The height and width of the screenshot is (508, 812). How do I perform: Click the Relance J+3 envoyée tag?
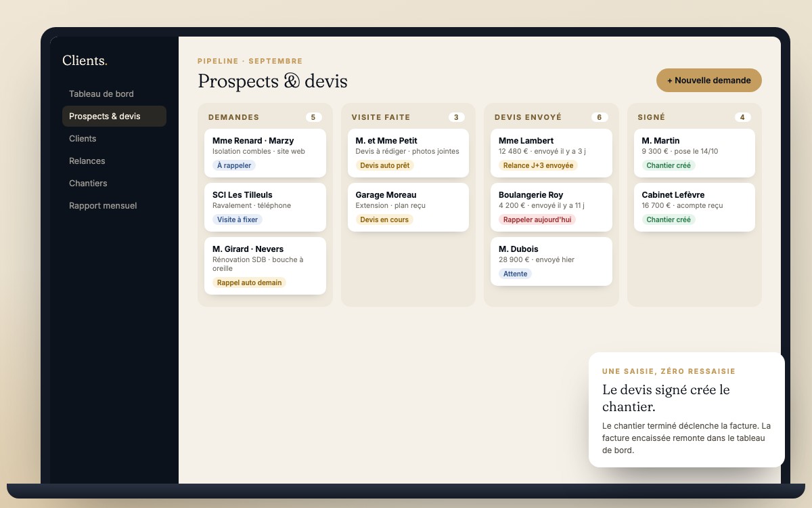pyautogui.click(x=539, y=165)
